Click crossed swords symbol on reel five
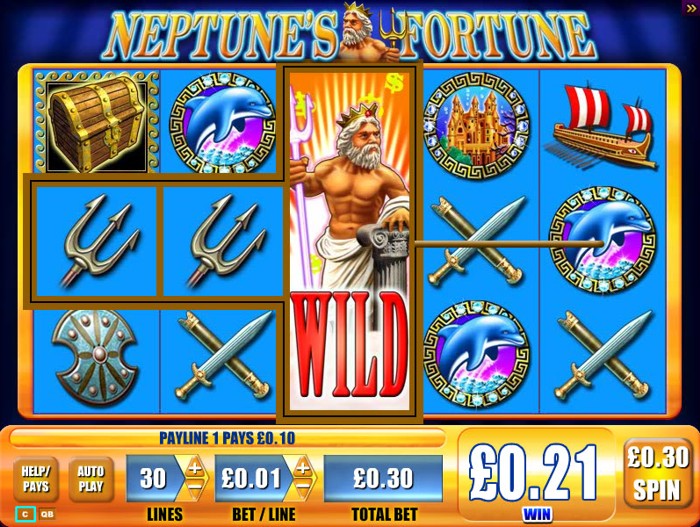Screen dimensions: 700x527 (x=604, y=355)
